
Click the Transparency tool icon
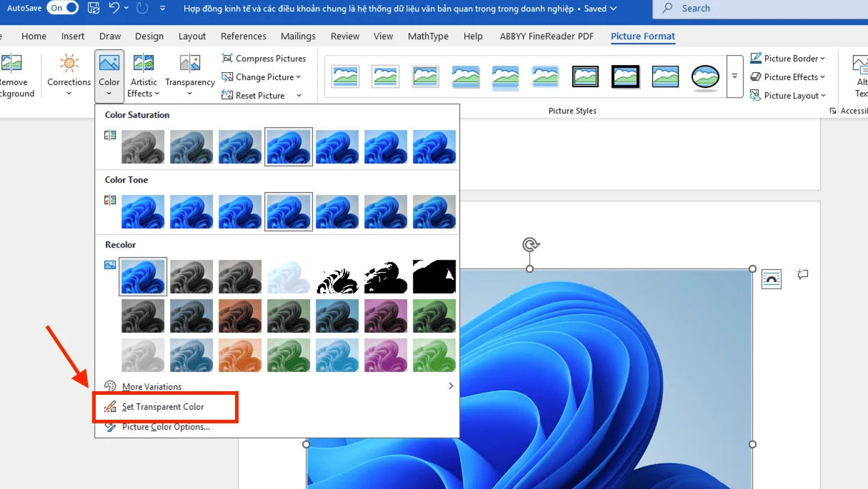tap(190, 64)
